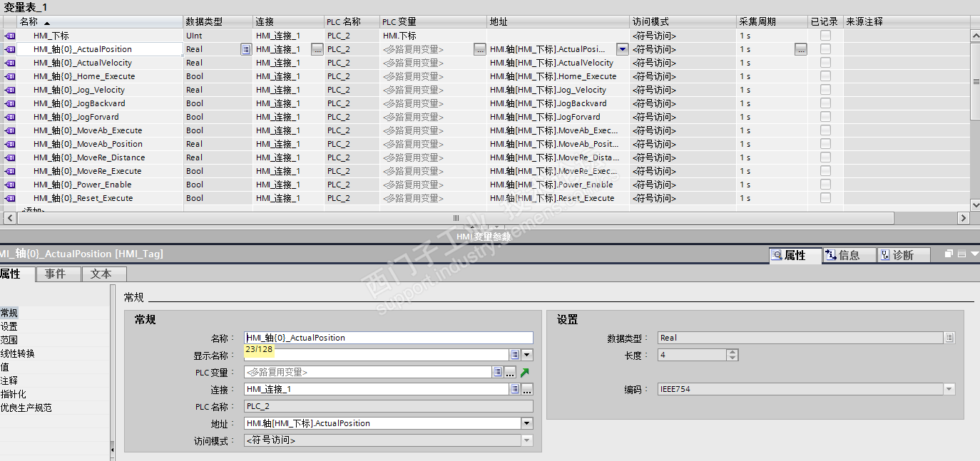
Task: Click the HMI 变量参数 splitter label bar
Action: [484, 237]
